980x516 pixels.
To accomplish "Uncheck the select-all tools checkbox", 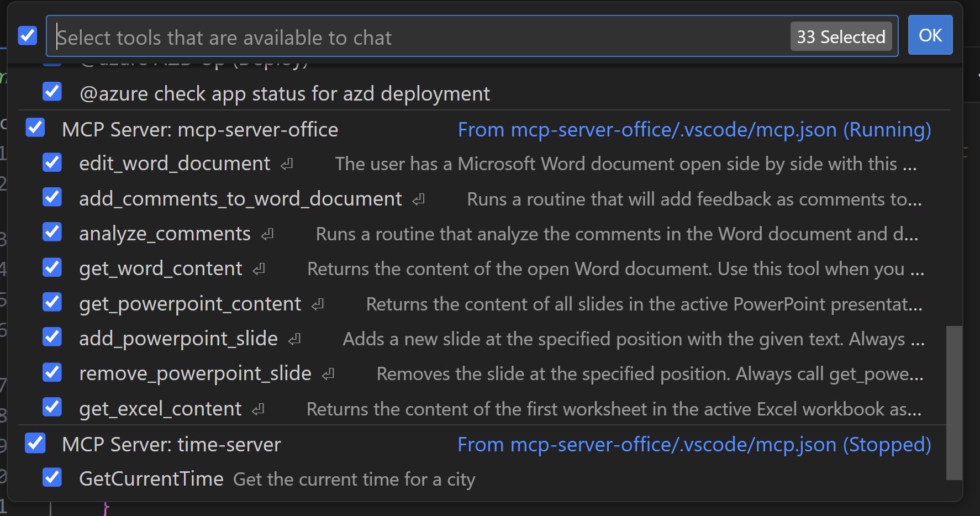I will (x=28, y=36).
